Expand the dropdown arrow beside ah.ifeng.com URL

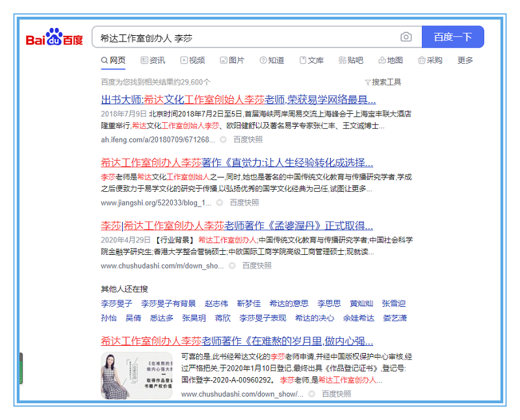coord(223,140)
